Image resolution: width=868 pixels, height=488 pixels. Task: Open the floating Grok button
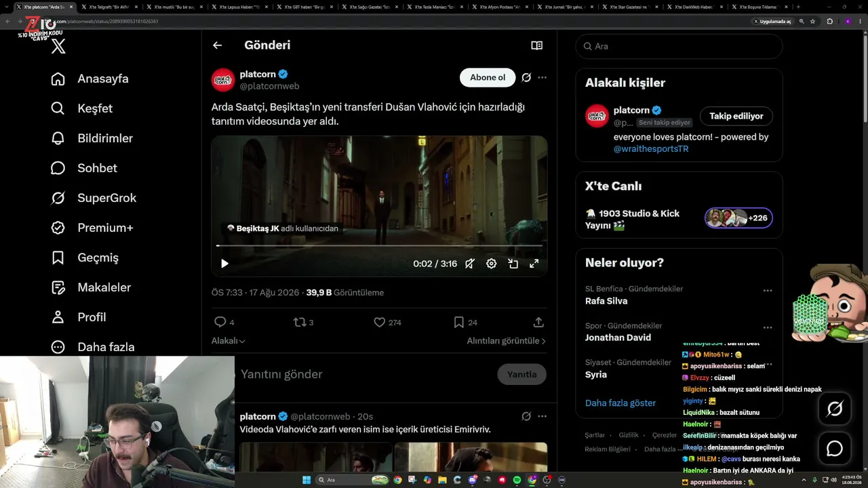[x=834, y=409]
